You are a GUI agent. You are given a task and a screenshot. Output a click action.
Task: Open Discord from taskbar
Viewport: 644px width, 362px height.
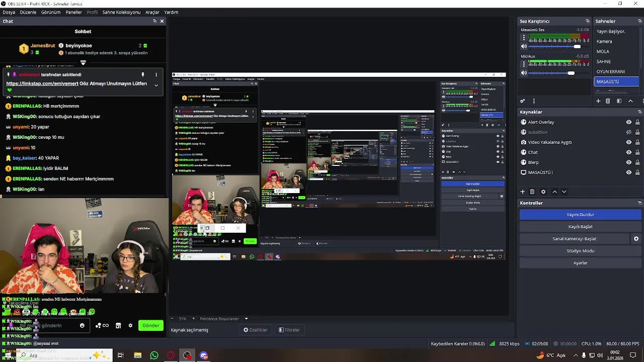tap(204, 355)
